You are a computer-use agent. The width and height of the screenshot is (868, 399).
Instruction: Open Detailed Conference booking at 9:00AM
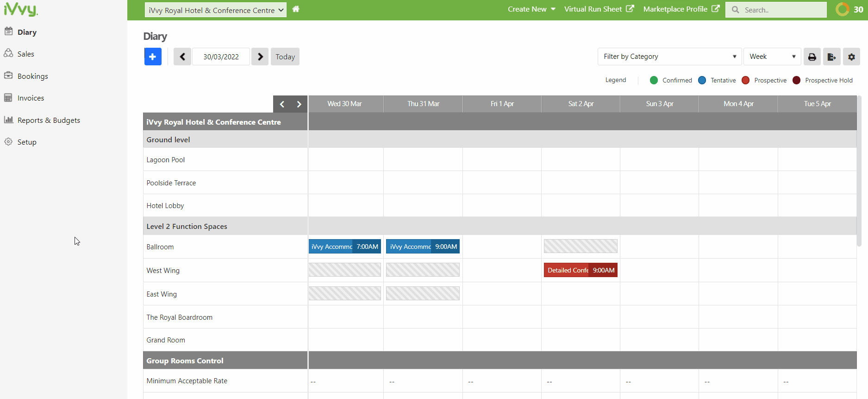click(581, 270)
